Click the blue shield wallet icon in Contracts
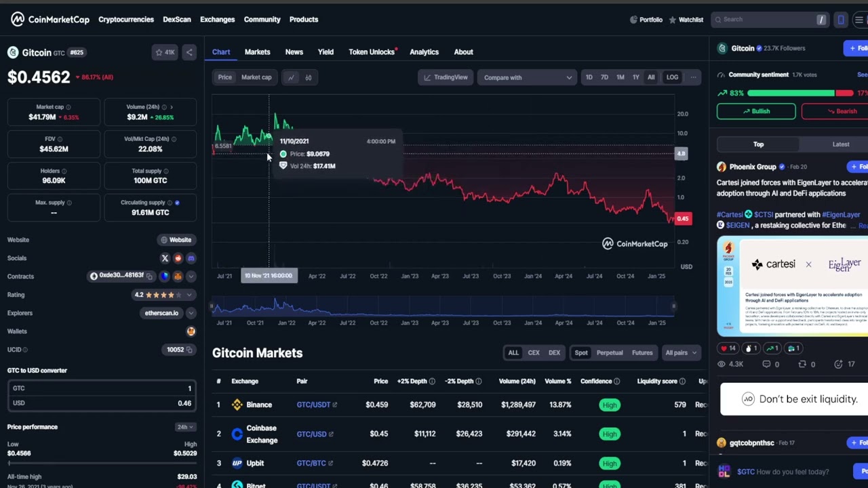The width and height of the screenshot is (868, 488). click(x=165, y=276)
